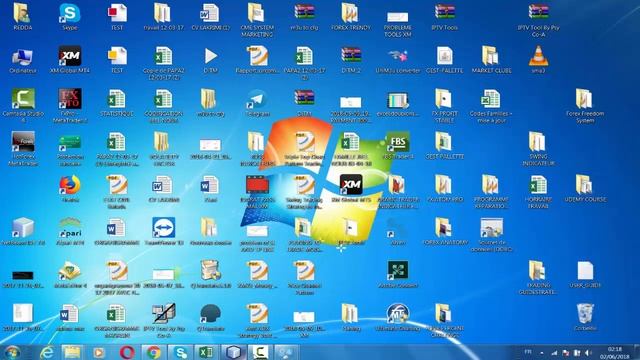Open the CME SYSTEM MARKETING folder
640x360 pixels.
click(x=257, y=20)
